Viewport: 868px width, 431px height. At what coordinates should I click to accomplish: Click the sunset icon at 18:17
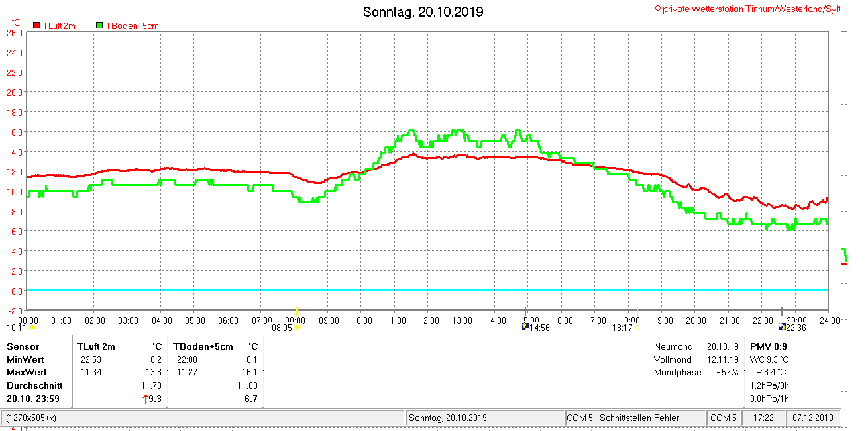coord(637,327)
